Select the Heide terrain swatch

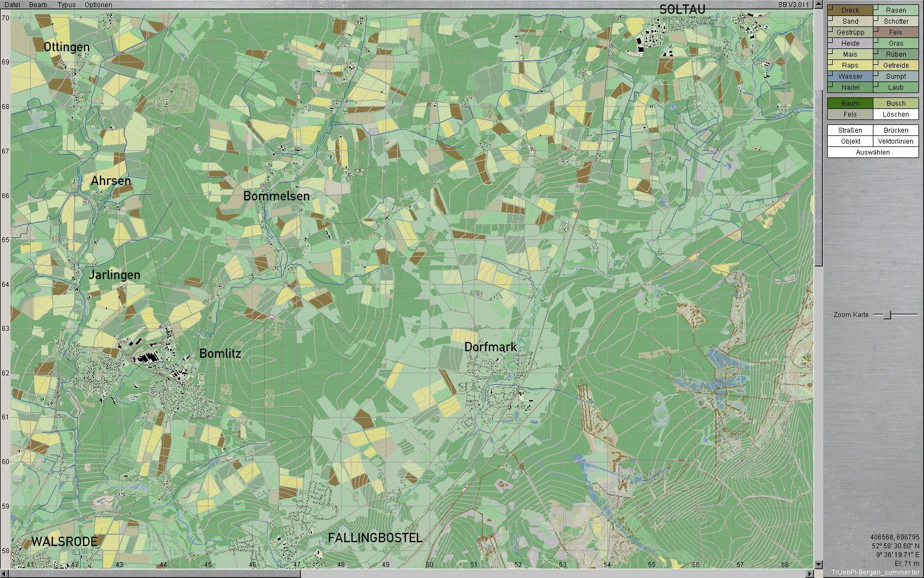[850, 43]
